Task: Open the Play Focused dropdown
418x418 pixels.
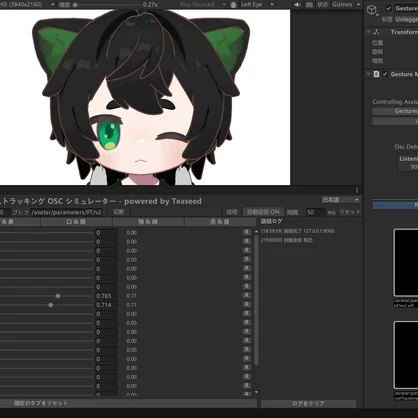Action: tap(202, 5)
